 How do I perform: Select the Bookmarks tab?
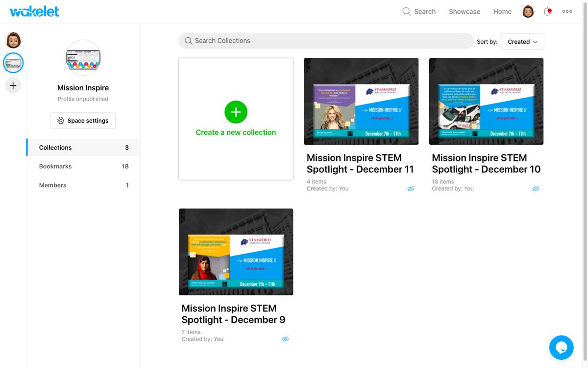click(83, 166)
